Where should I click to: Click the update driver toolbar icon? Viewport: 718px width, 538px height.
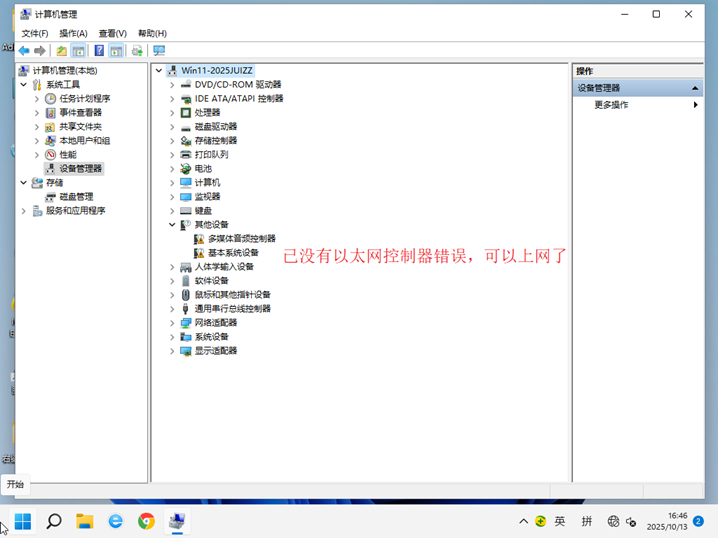[137, 51]
